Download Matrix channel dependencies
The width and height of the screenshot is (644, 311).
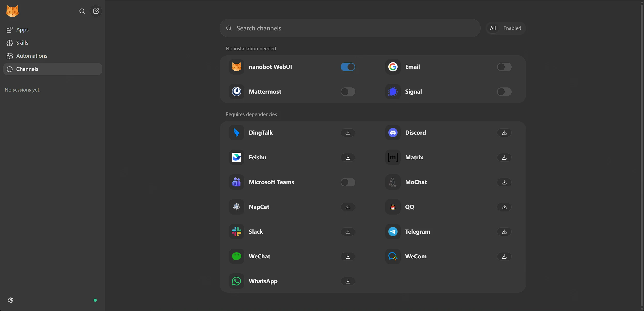pyautogui.click(x=504, y=157)
